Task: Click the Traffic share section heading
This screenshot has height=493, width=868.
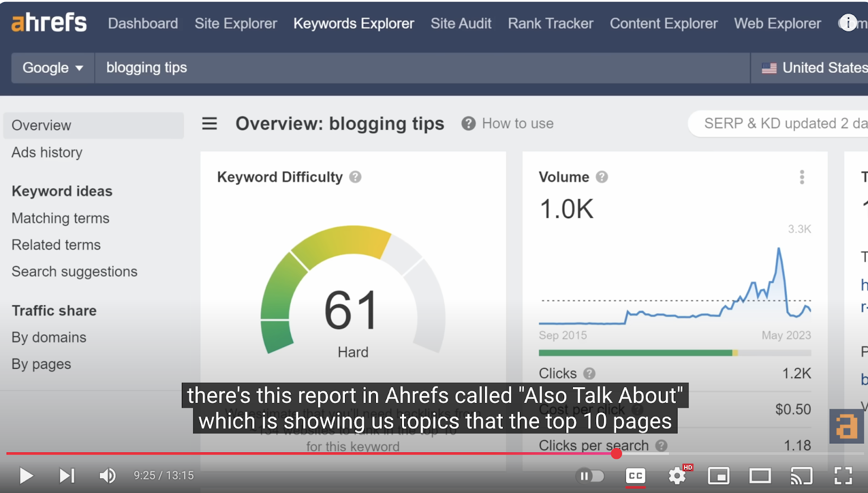Action: click(x=54, y=311)
